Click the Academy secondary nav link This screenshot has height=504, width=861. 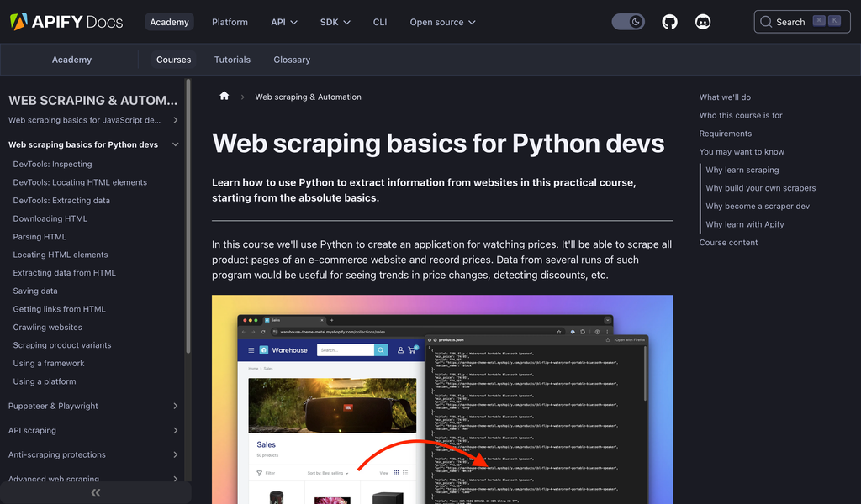pos(72,60)
